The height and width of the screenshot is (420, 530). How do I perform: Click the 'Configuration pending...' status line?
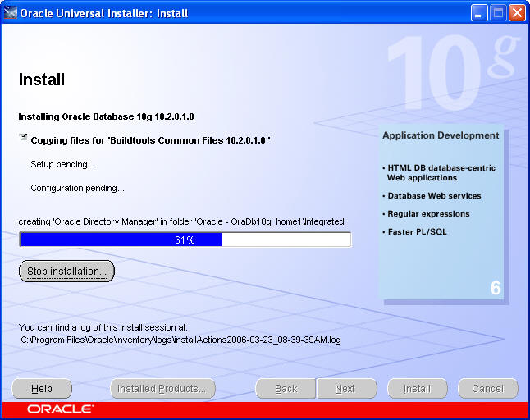coord(77,188)
